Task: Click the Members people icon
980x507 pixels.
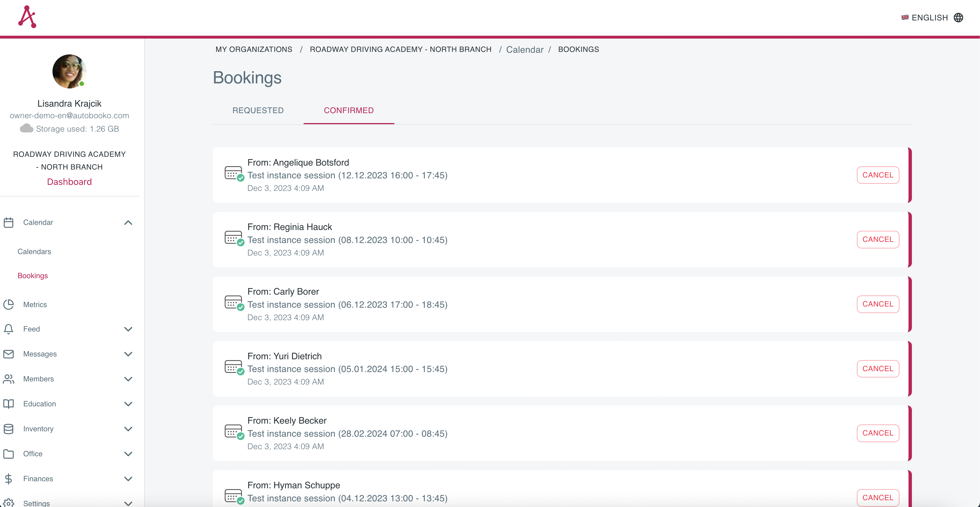Action: point(9,379)
